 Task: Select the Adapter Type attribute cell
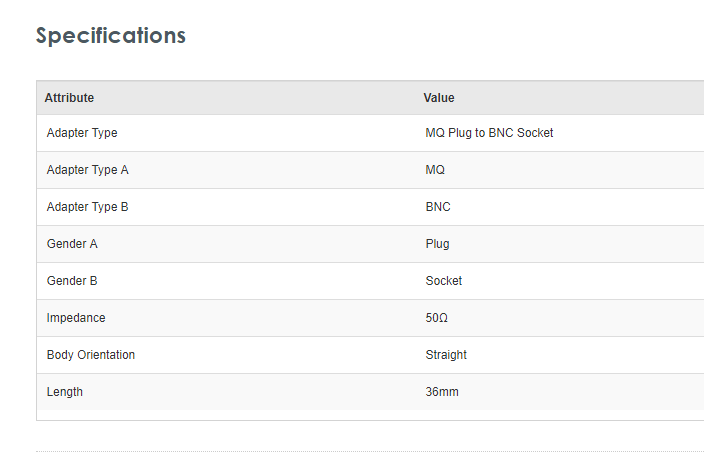click(x=82, y=133)
